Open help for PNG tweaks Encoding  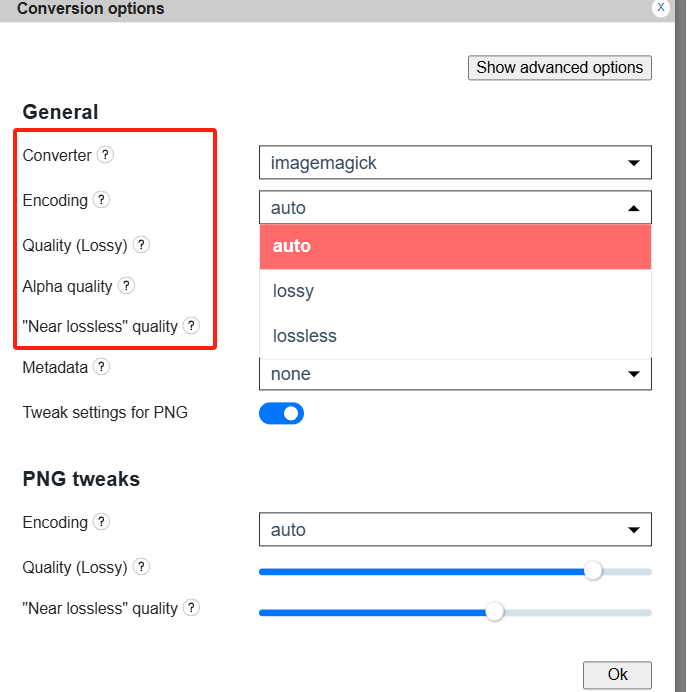(101, 522)
